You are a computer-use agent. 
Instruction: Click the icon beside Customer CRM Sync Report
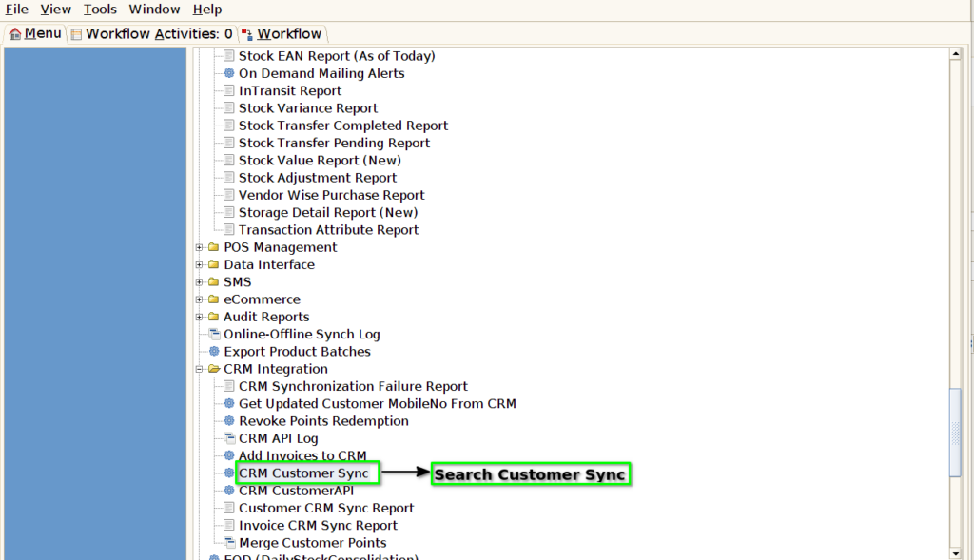coord(228,508)
